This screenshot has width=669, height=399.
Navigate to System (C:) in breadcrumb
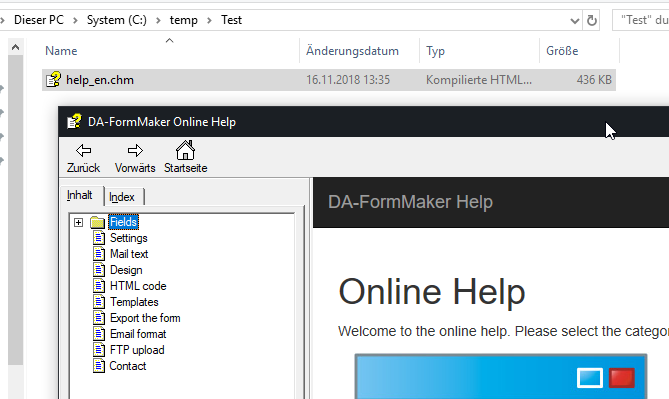[116, 20]
